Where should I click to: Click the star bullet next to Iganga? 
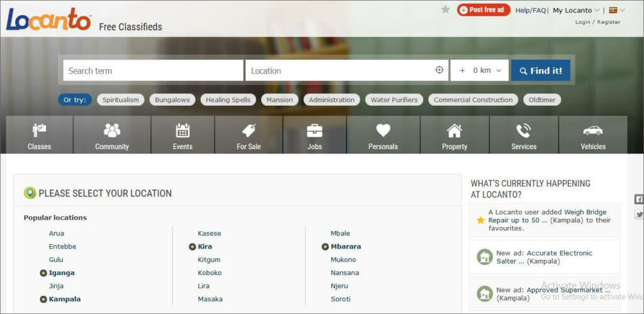click(x=43, y=273)
